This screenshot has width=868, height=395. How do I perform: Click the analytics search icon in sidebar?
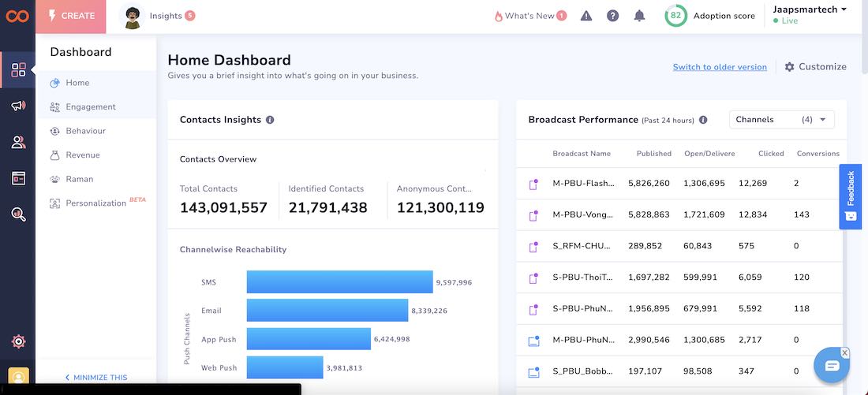coord(18,214)
